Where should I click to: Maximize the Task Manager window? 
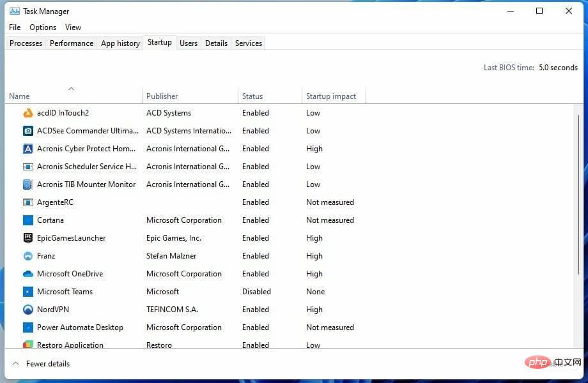coord(539,11)
